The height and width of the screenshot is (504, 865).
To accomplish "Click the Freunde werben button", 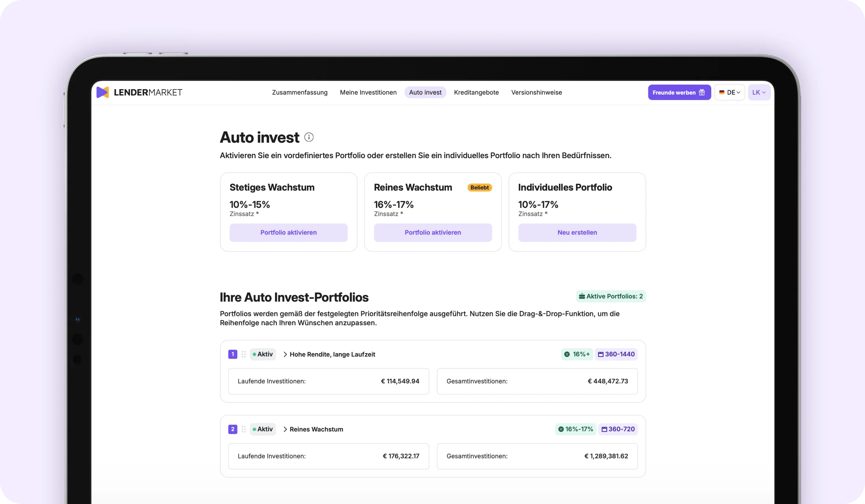I will 679,92.
